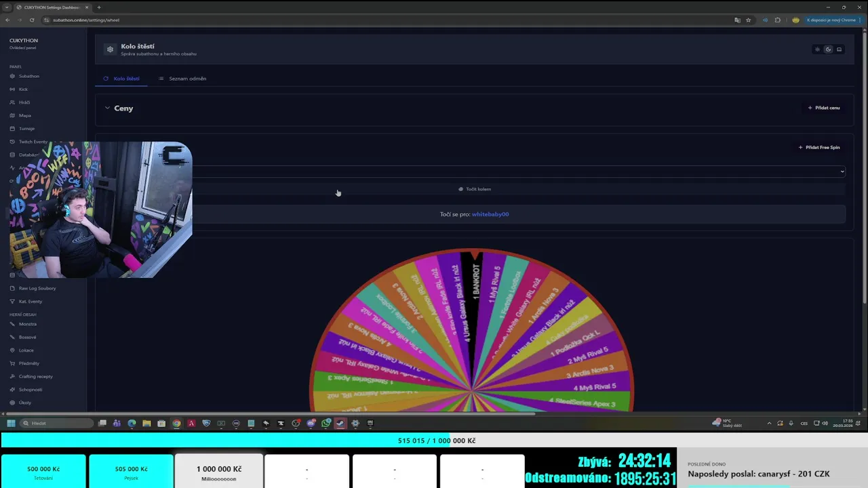This screenshot has width=868, height=488.
Task: Open Chrome tab search dropdown arrow
Action: click(x=7, y=7)
